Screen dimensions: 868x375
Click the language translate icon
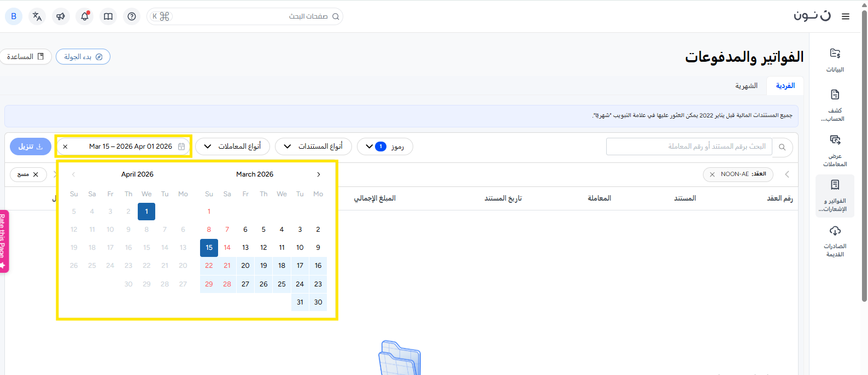point(37,16)
